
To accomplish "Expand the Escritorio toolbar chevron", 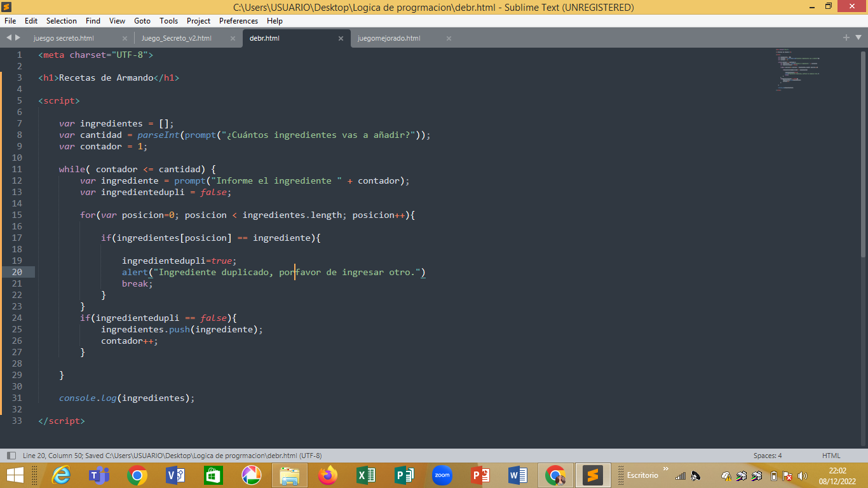I will click(x=666, y=470).
